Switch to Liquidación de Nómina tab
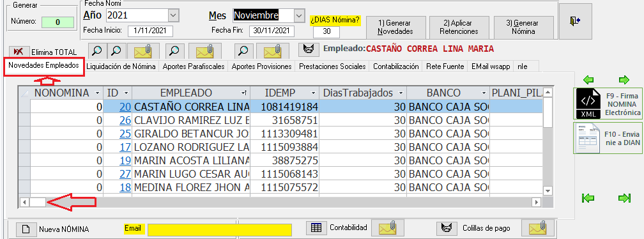 [x=121, y=66]
